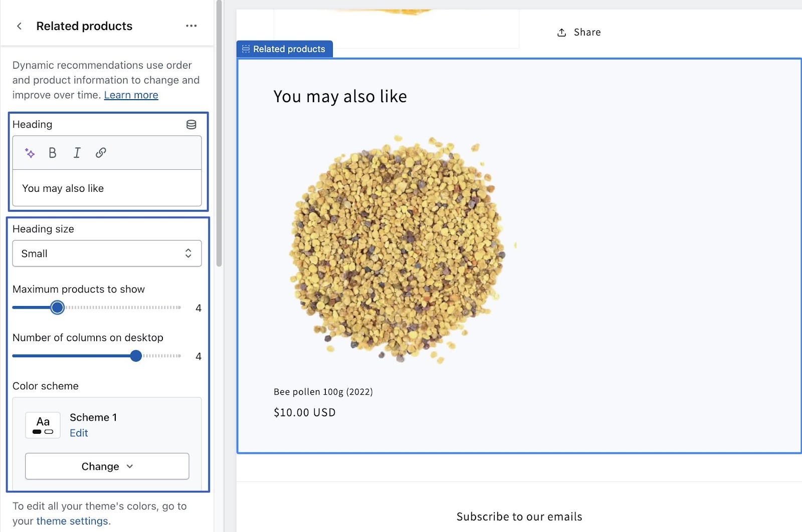
Task: Click the AI sparkle generate text icon
Action: tap(30, 153)
